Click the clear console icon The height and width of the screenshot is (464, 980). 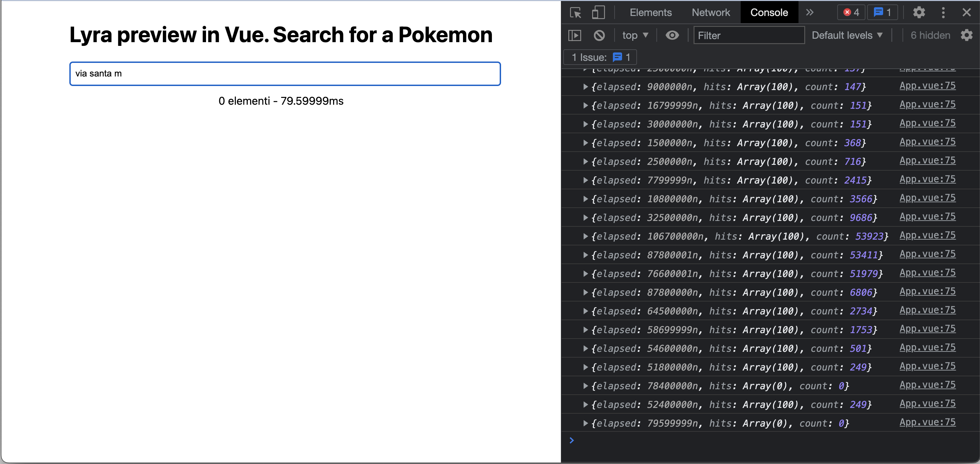pos(600,35)
